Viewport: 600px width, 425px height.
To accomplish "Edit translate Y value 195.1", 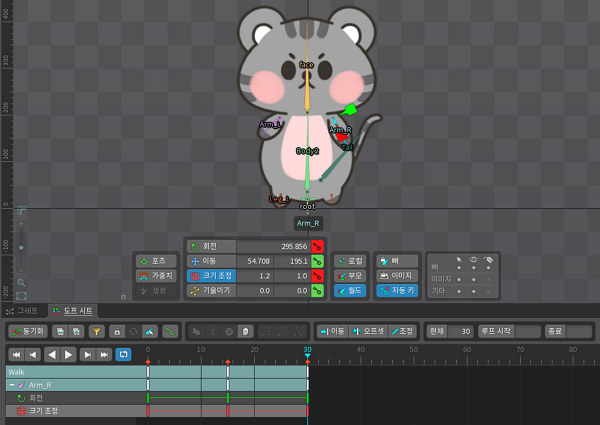I will (x=293, y=261).
